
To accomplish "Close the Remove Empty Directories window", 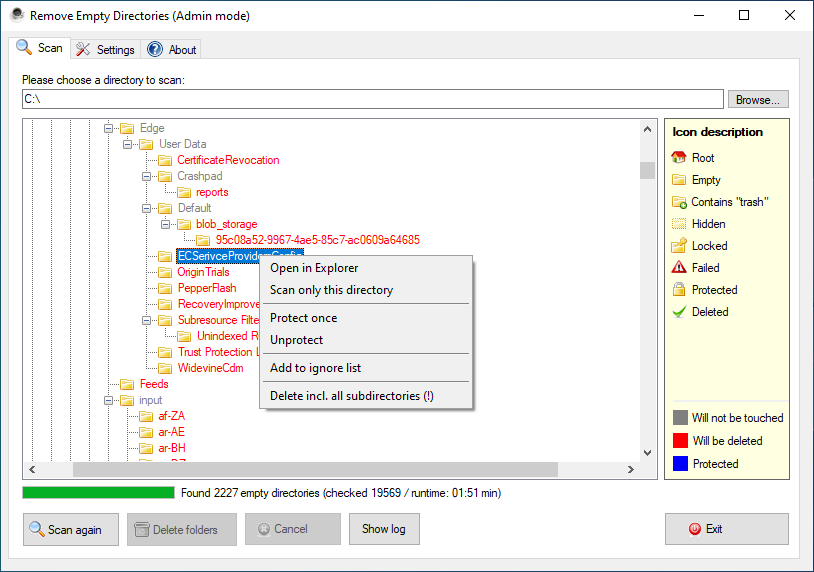I will click(x=790, y=15).
